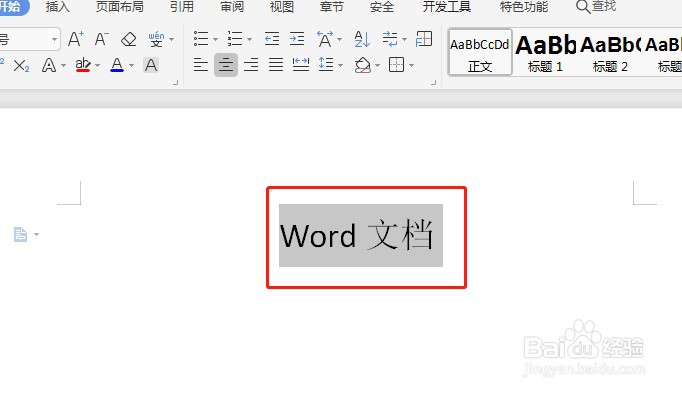Image resolution: width=682 pixels, height=393 pixels.
Task: Open font dialog launcher
Action: (176, 82)
